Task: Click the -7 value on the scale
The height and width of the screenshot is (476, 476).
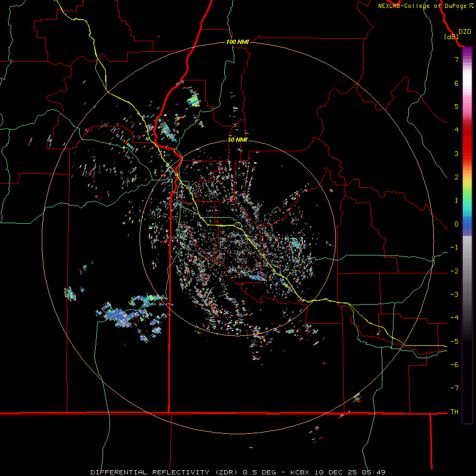Action: point(454,388)
